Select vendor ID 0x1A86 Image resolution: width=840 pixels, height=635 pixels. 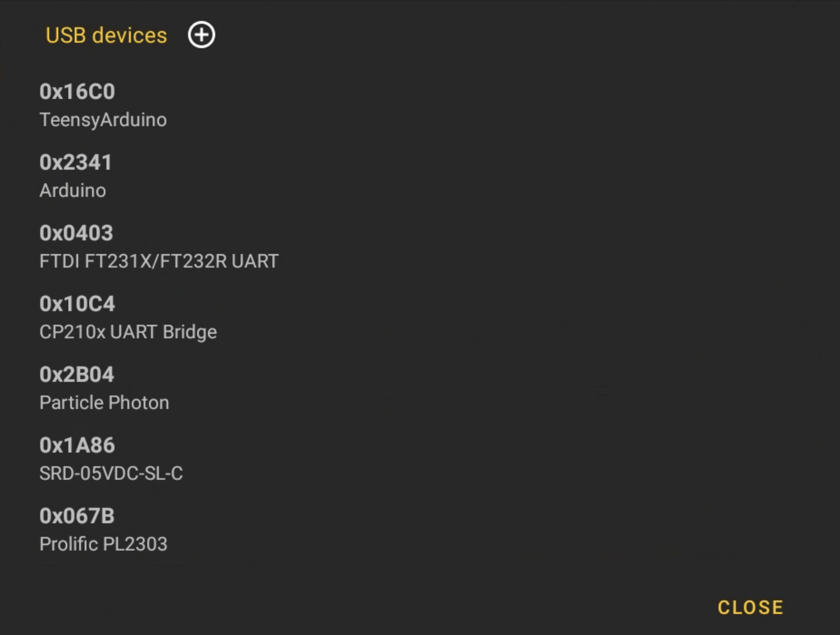77,446
